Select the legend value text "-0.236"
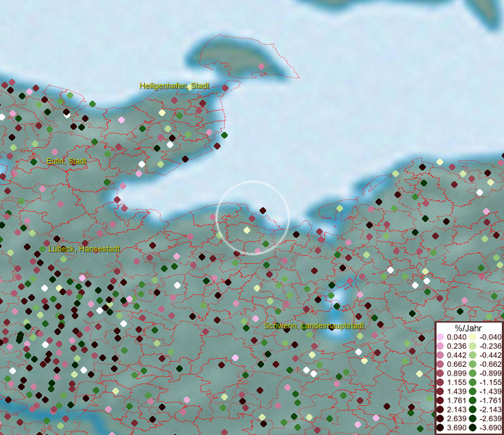Viewport: 504px width, 435px height. tap(490, 346)
